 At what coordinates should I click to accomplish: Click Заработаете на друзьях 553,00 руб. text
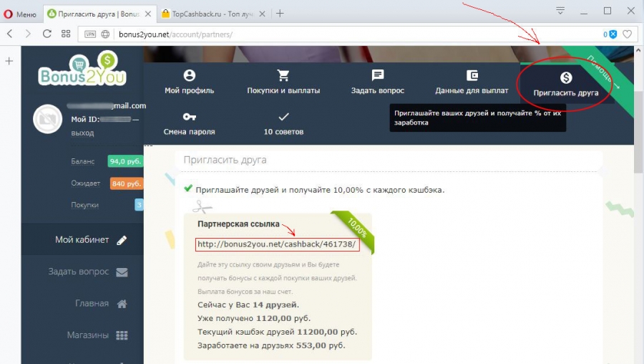pyautogui.click(x=271, y=345)
